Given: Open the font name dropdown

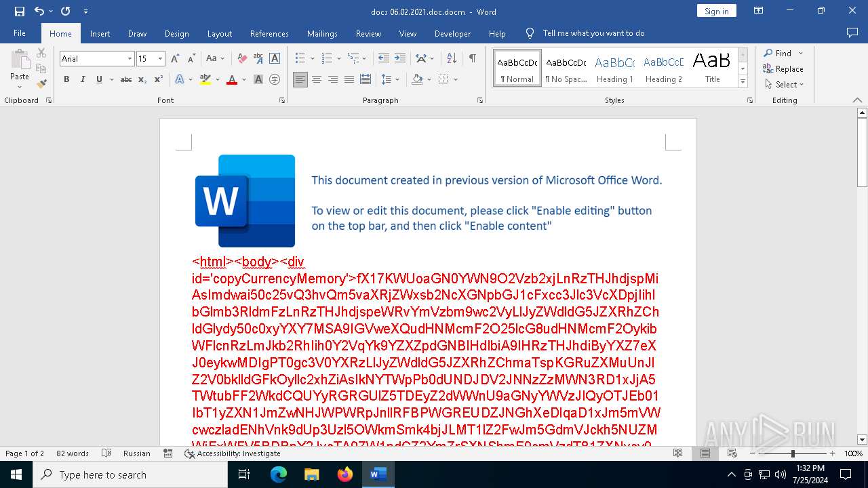Looking at the screenshot, I should tap(130, 59).
